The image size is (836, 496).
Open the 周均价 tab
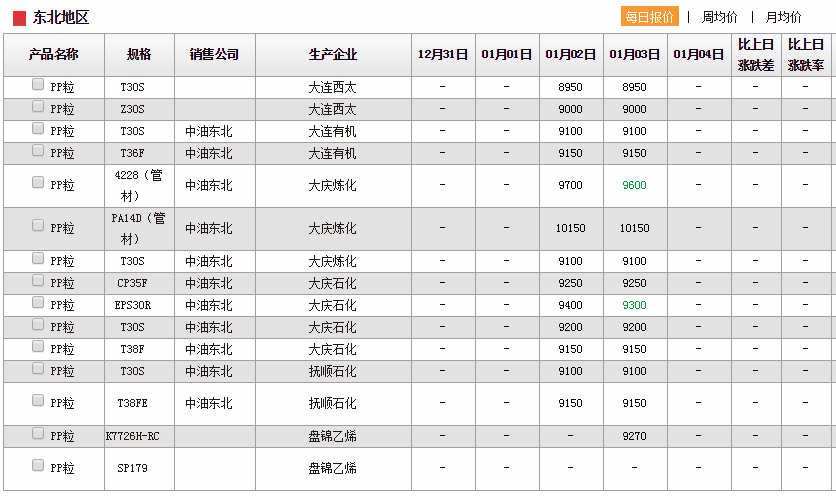coord(719,17)
